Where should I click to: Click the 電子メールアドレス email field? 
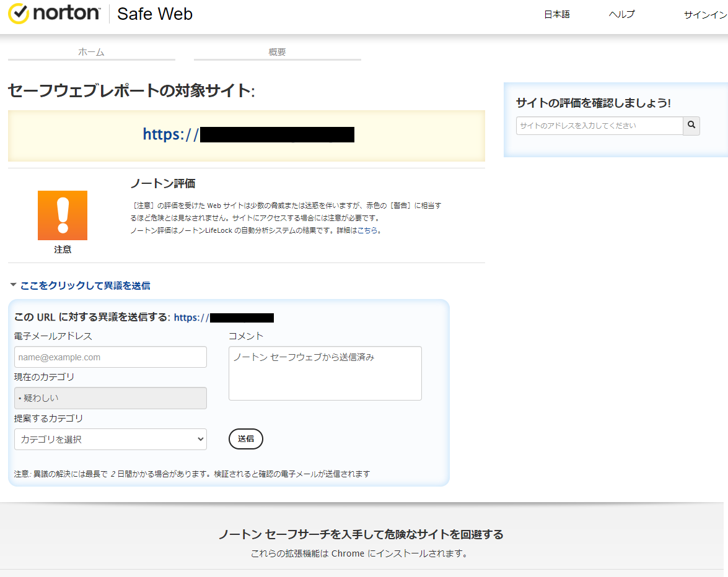[110, 357]
